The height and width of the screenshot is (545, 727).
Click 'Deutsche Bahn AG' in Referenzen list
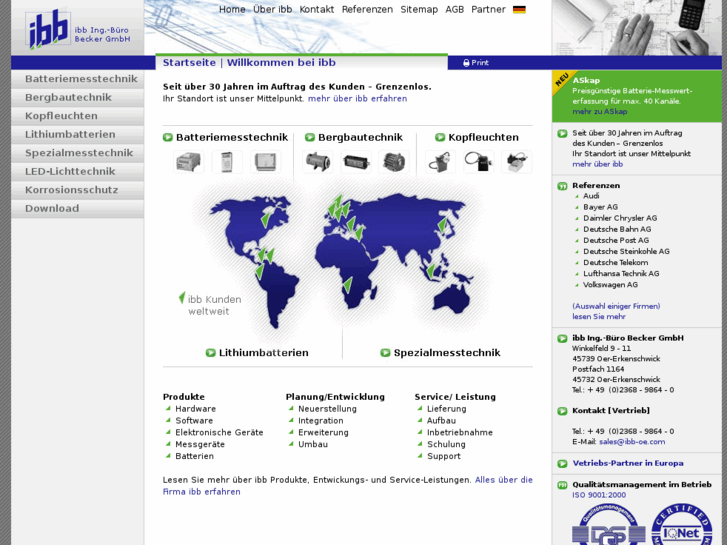(x=617, y=229)
